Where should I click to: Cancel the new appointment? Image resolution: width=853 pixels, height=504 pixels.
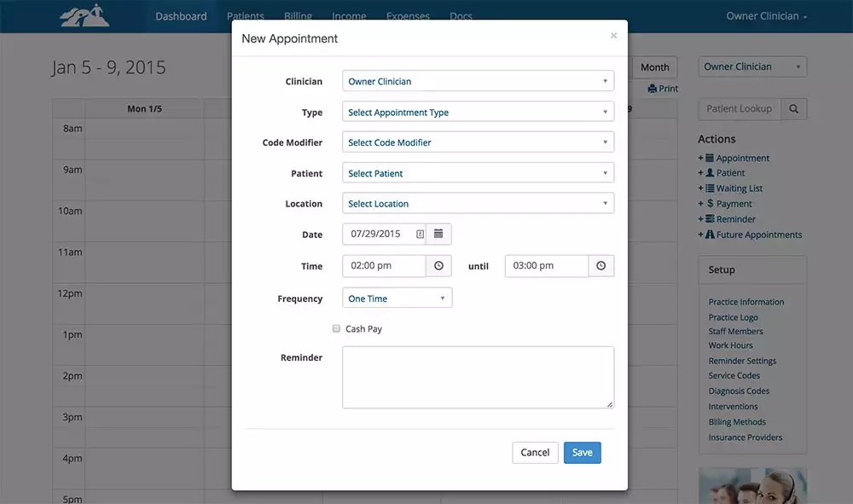click(x=535, y=452)
